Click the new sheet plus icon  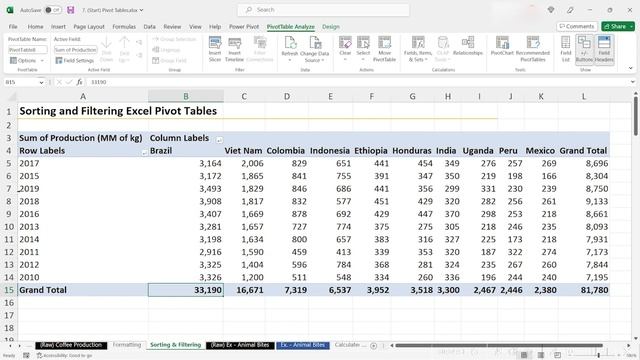[x=373, y=346]
